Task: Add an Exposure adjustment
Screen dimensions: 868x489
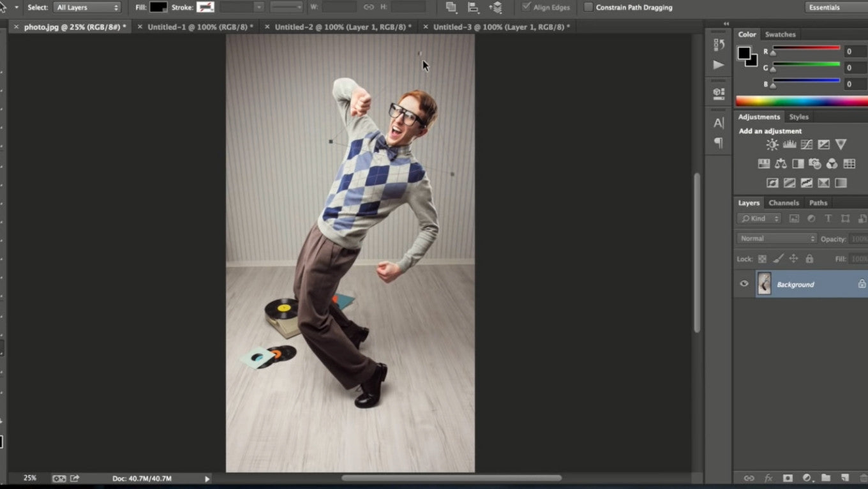Action: (x=824, y=145)
